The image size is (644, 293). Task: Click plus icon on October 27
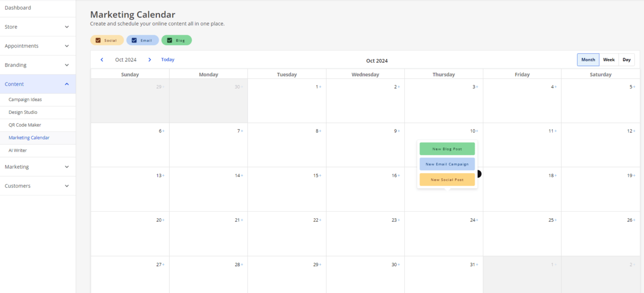164,265
